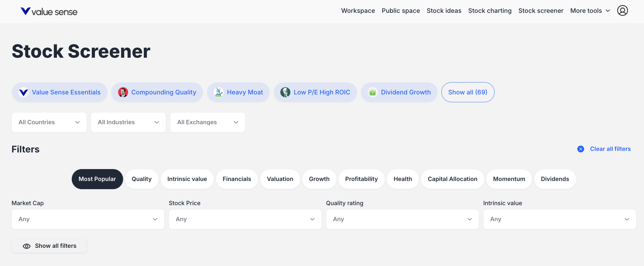
Task: Apply the Dividend Growth preset
Action: click(x=399, y=92)
